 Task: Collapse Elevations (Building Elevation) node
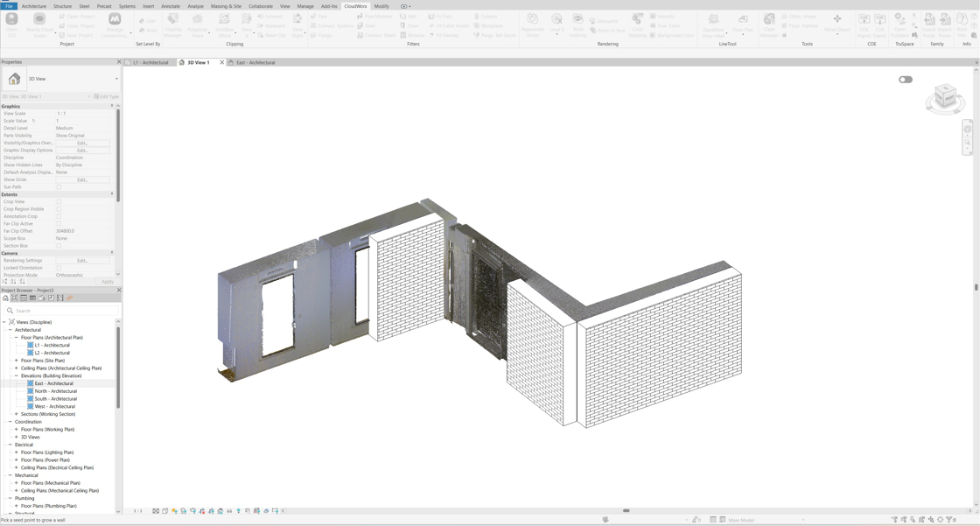pyautogui.click(x=17, y=375)
